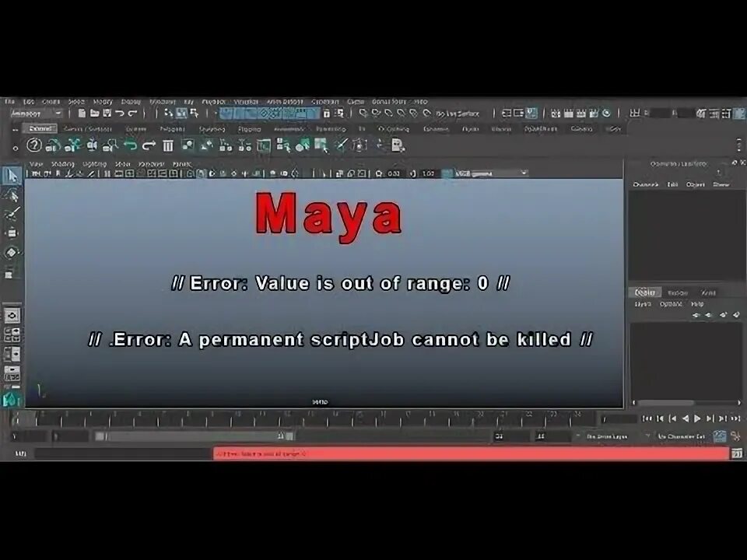The image size is (747, 560).
Task: Click the red error command response line
Action: pyautogui.click(x=471, y=453)
